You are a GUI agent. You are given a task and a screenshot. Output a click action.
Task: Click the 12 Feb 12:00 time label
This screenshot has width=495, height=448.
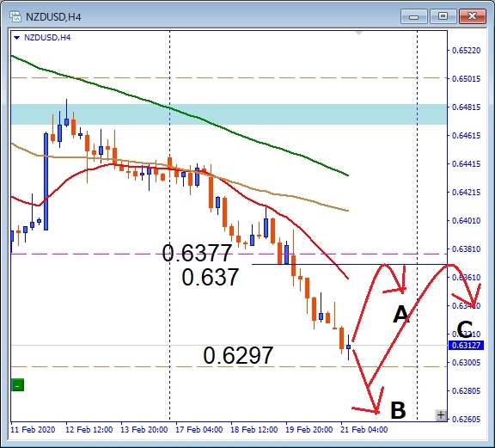[x=89, y=430]
